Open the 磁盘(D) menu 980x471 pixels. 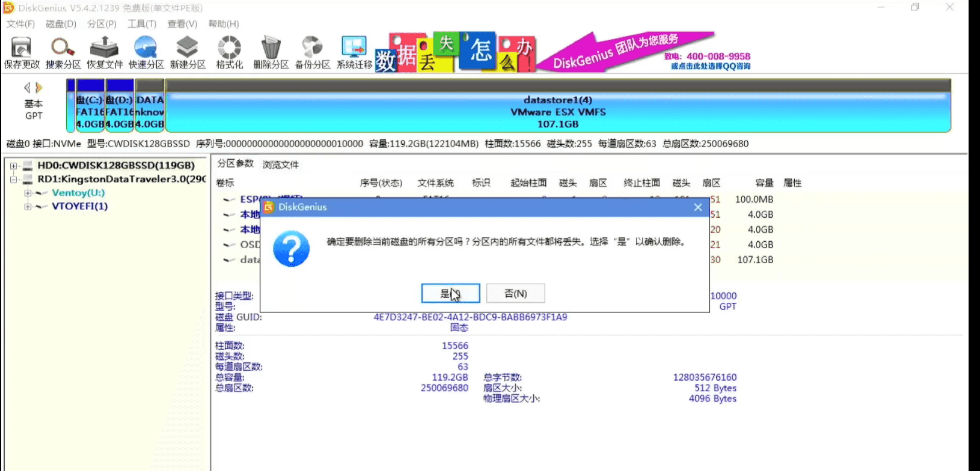tap(61, 24)
